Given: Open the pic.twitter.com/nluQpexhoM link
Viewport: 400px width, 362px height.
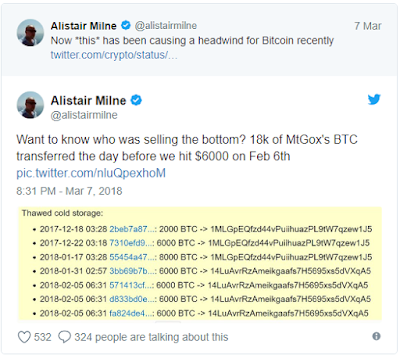Looking at the screenshot, I should 91,173.
